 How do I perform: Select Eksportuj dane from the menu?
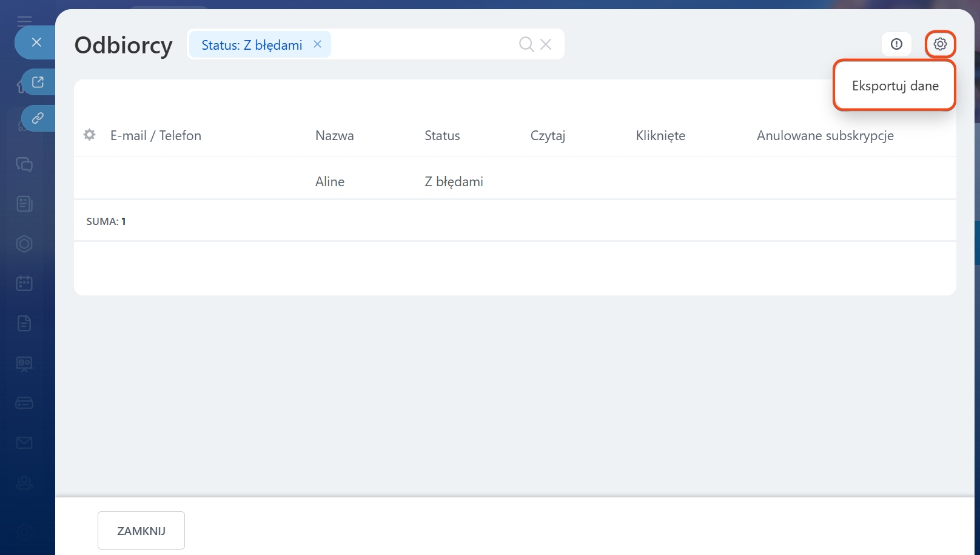(x=894, y=86)
